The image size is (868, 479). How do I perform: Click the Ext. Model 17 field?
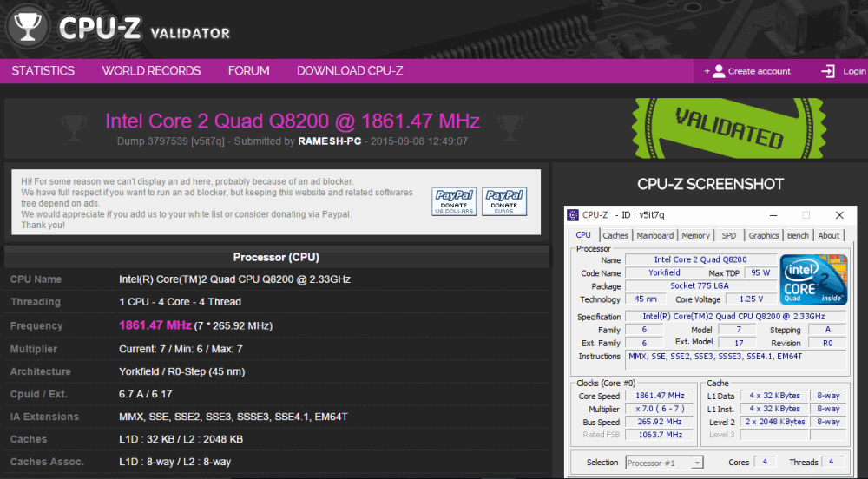(x=739, y=343)
